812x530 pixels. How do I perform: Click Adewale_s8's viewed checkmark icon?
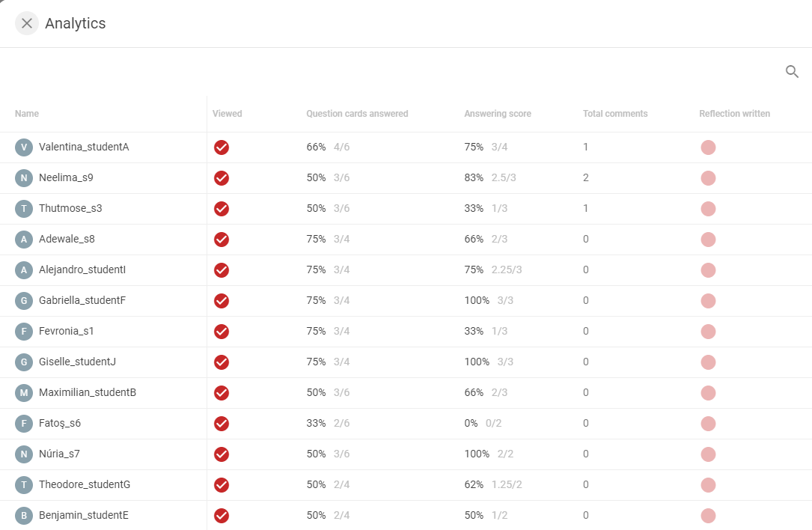tap(222, 240)
